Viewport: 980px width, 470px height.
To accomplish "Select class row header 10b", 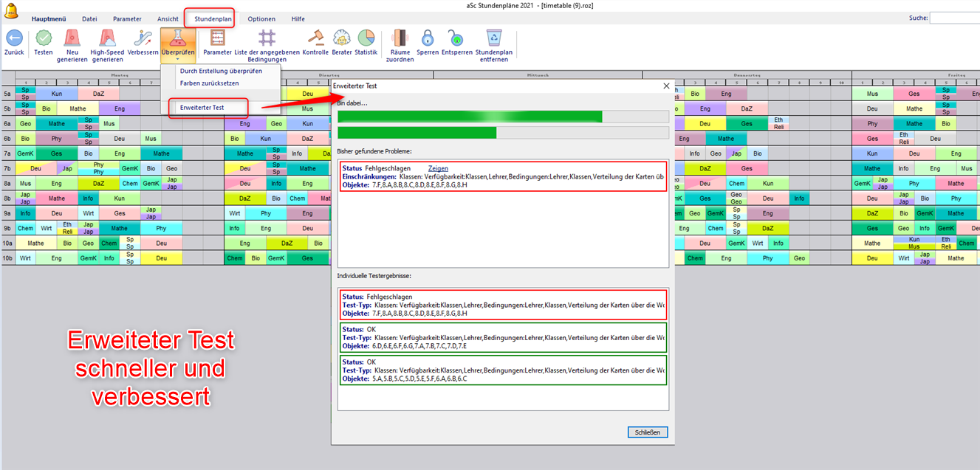I will tap(7, 258).
